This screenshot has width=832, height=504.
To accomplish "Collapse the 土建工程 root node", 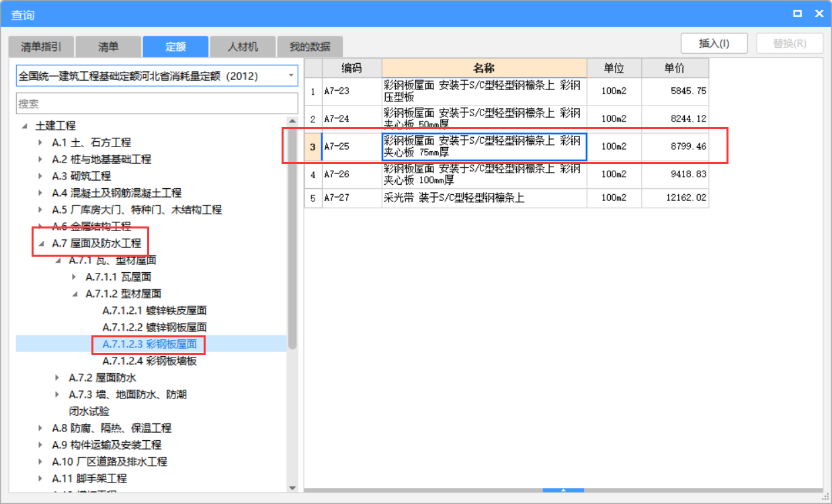I will [25, 126].
